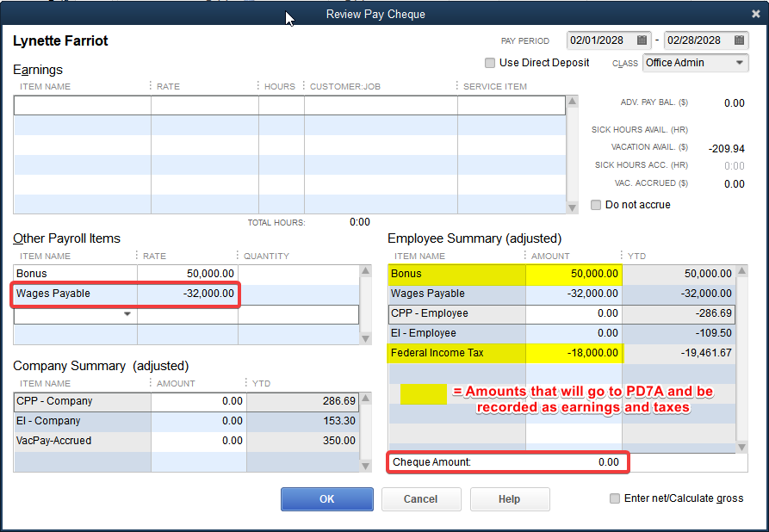Click the QUANTITY column header in Other Payroll Items
Image resolution: width=769 pixels, height=532 pixels.
(x=266, y=256)
